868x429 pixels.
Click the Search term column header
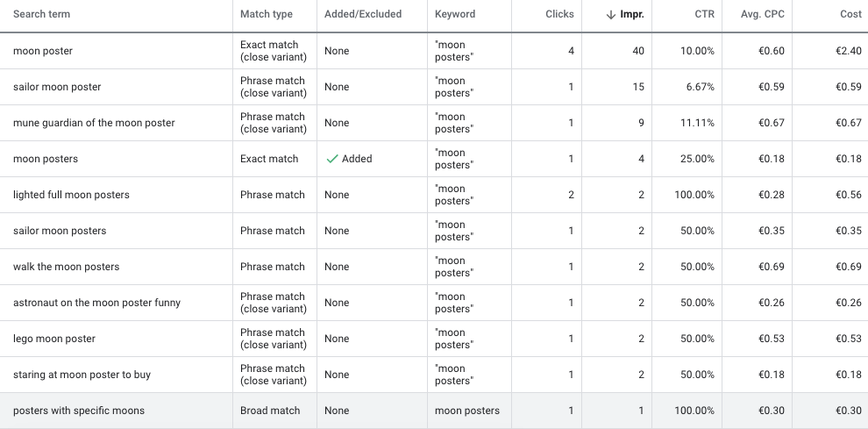pos(41,14)
